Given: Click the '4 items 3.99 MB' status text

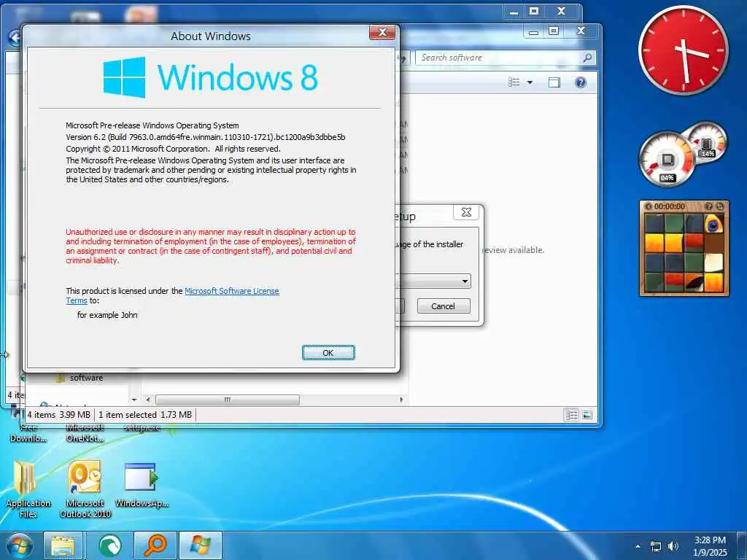Looking at the screenshot, I should tap(58, 415).
